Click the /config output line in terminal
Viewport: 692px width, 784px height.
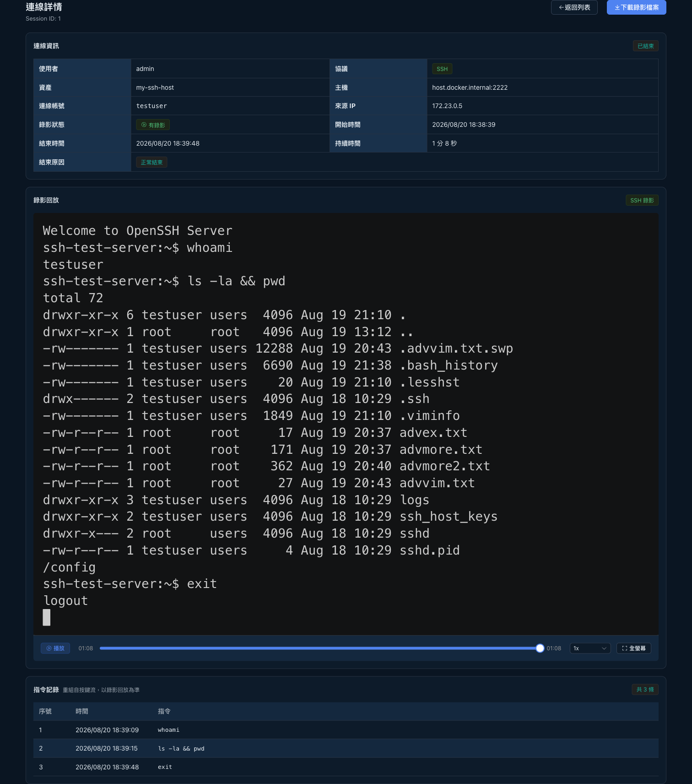coord(69,567)
